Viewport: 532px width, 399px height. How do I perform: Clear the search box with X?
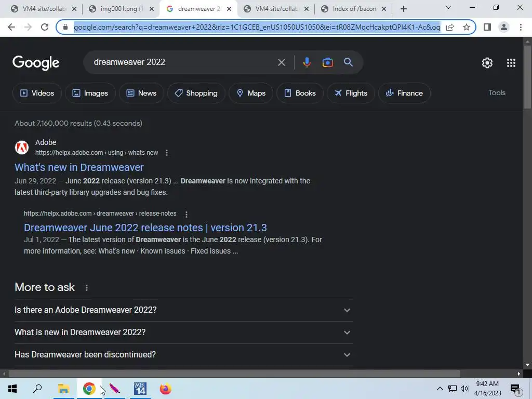[x=281, y=62]
